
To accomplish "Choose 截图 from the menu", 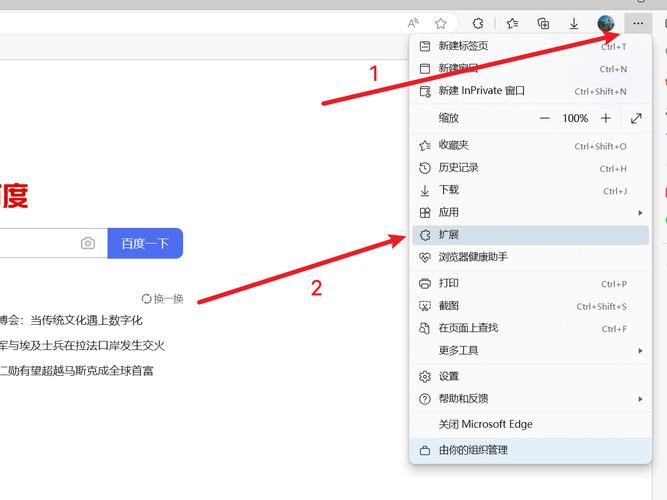I will 530,306.
